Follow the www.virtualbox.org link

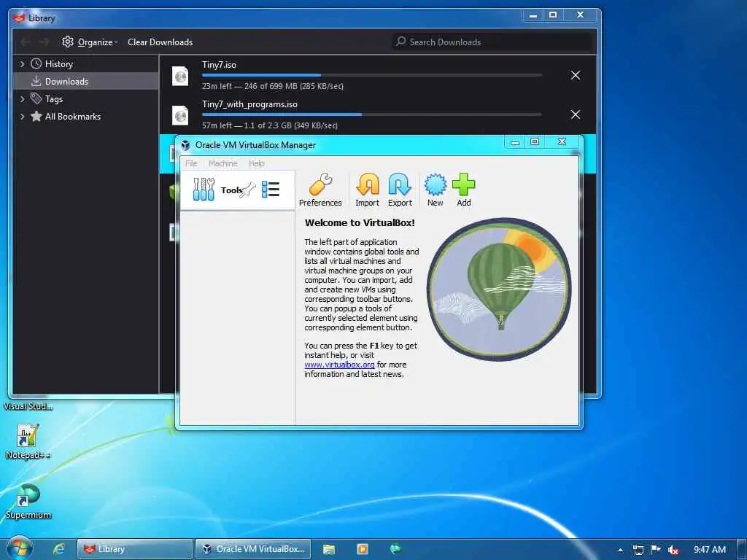point(339,365)
